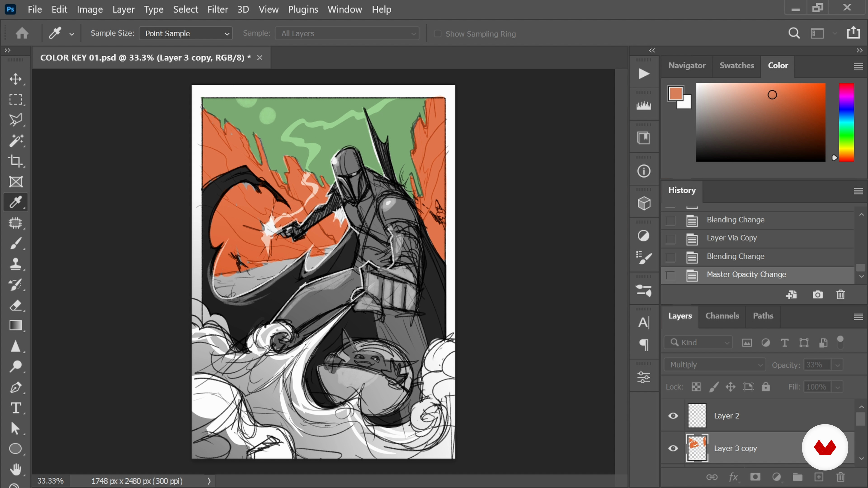Click the Share icon at top right

(x=853, y=33)
